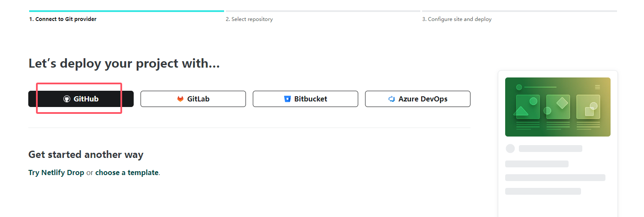Viewport: 644px width, 217px height.
Task: Open the Try Netlify Drop link
Action: coord(56,173)
